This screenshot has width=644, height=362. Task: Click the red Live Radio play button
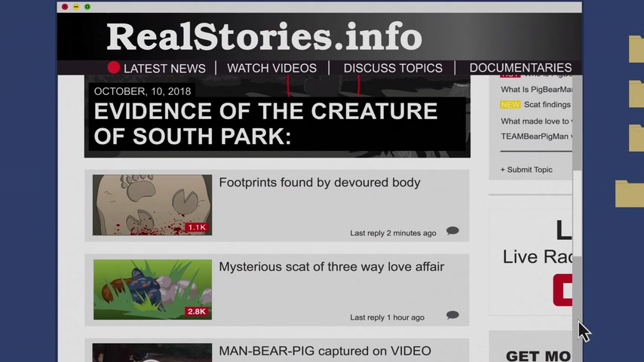tap(563, 290)
